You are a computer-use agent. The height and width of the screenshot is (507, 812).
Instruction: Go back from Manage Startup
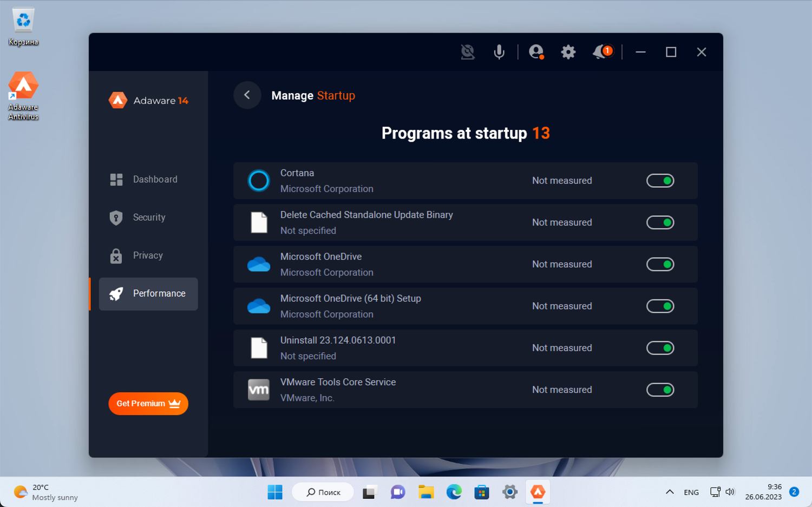pos(247,95)
